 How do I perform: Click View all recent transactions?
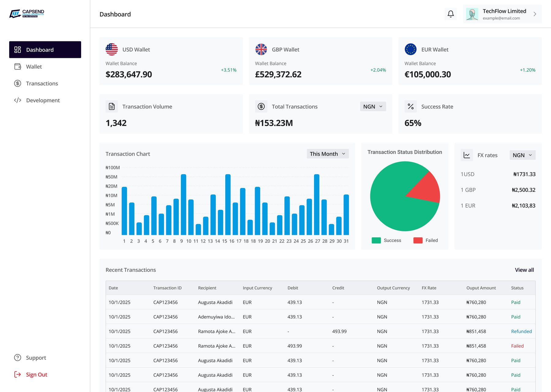click(x=524, y=270)
